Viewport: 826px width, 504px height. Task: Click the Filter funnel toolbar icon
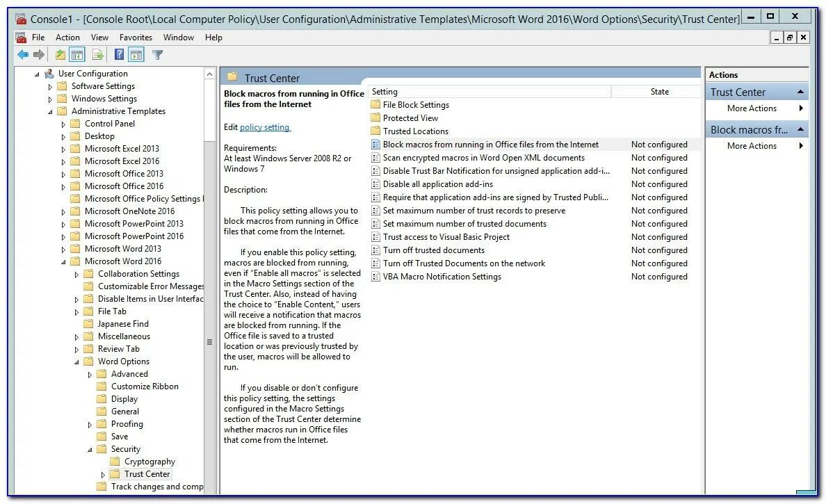[157, 55]
